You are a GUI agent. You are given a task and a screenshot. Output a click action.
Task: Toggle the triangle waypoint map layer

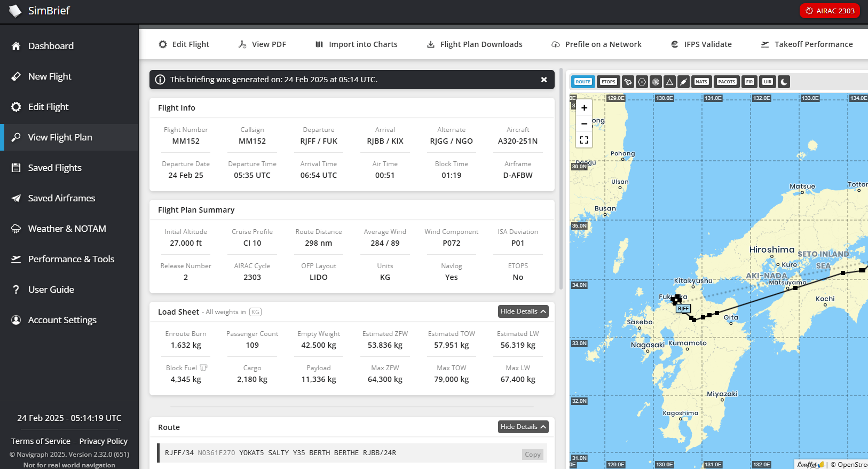670,82
